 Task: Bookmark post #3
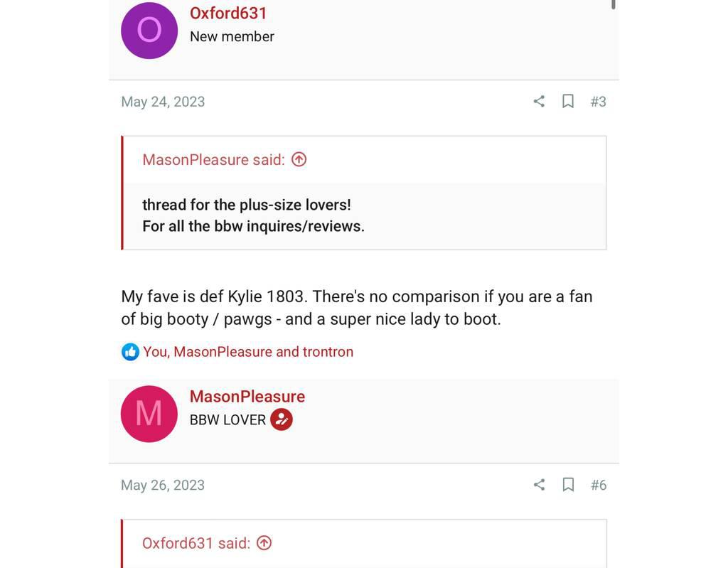click(568, 102)
